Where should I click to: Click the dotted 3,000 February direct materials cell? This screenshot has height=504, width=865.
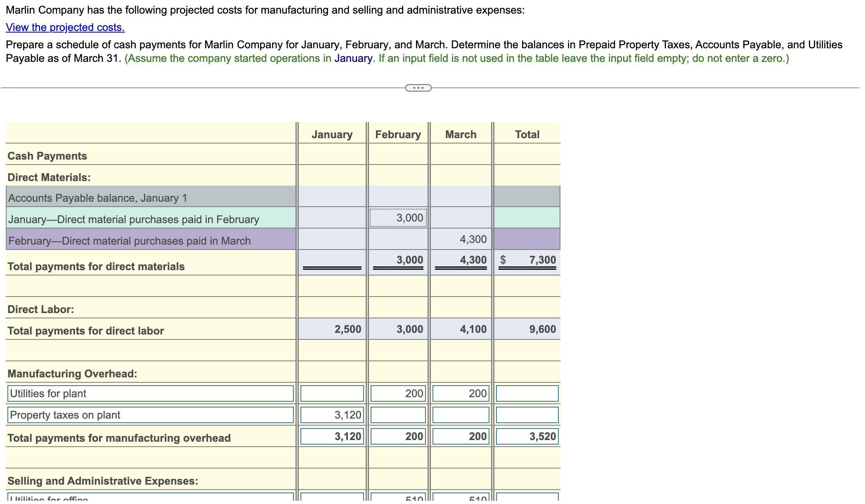(x=398, y=218)
